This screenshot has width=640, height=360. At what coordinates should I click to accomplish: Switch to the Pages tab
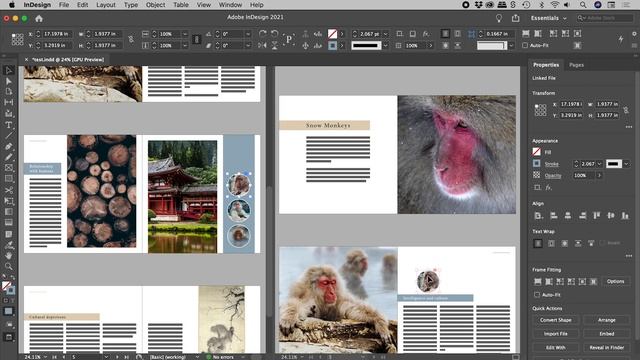click(576, 65)
